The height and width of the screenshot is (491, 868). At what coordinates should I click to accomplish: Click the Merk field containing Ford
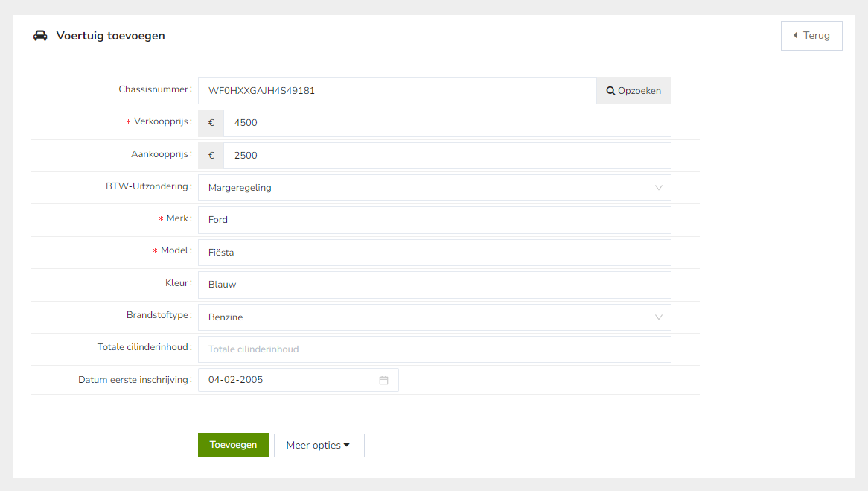(435, 220)
